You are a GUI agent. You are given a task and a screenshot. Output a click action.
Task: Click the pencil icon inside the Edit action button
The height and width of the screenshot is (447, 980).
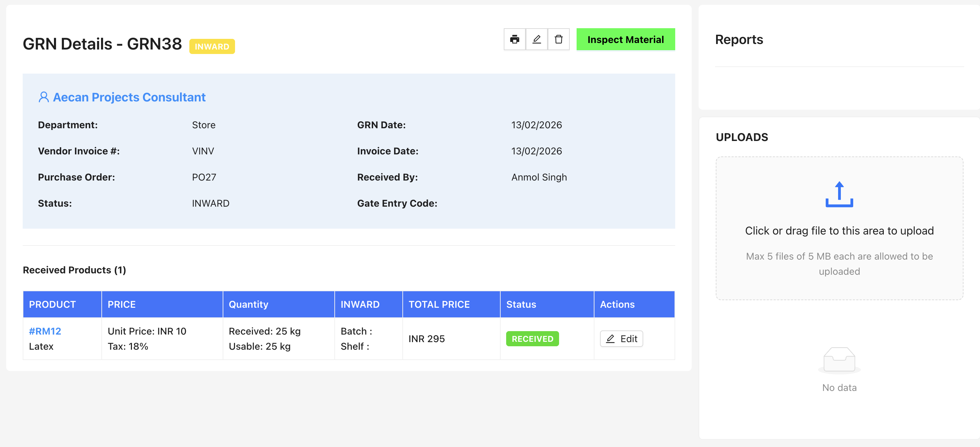(x=611, y=338)
